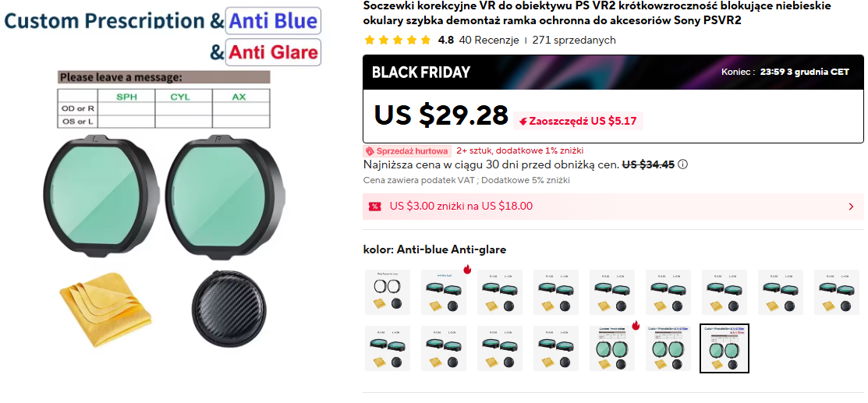
Task: Click the 271 sprzedanych sold count
Action: click(x=574, y=40)
